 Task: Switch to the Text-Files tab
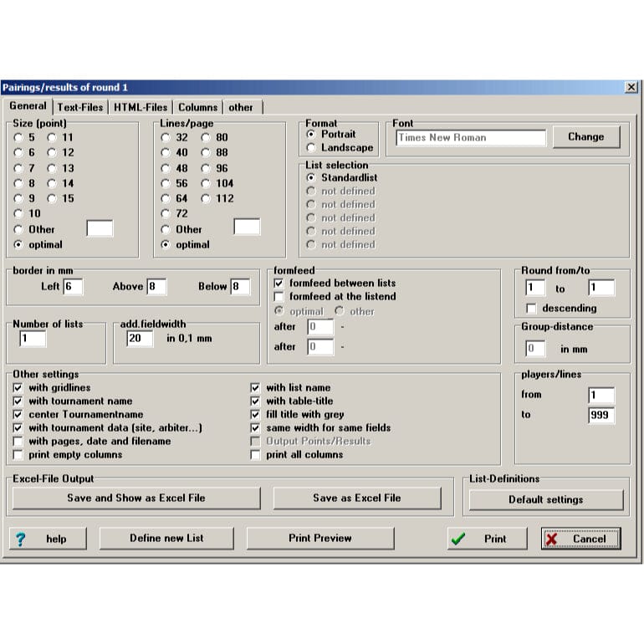pyautogui.click(x=80, y=107)
